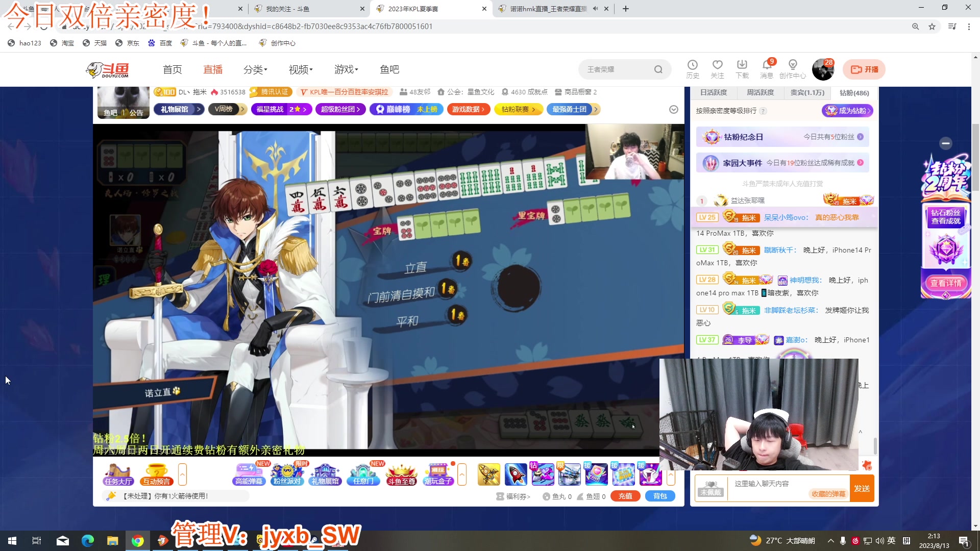Toggle the taskbar microphone icon
980x551 pixels.
pyautogui.click(x=843, y=541)
